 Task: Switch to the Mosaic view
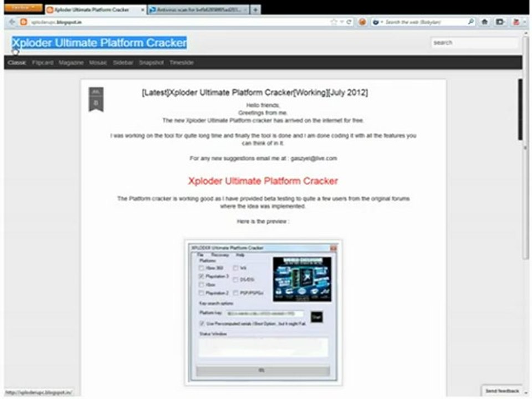tap(98, 63)
